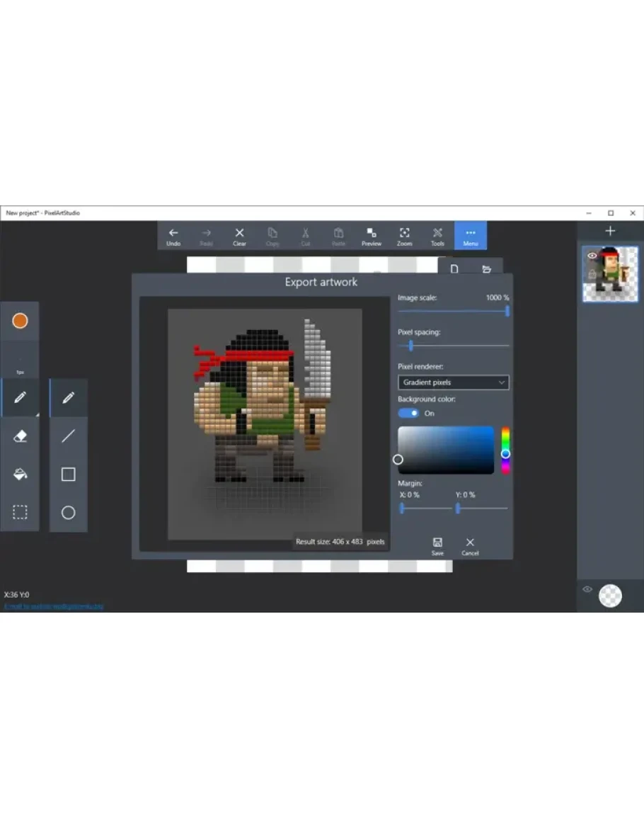Choose the Circle shape tool
Screen dimensions: 644x818
(68, 513)
